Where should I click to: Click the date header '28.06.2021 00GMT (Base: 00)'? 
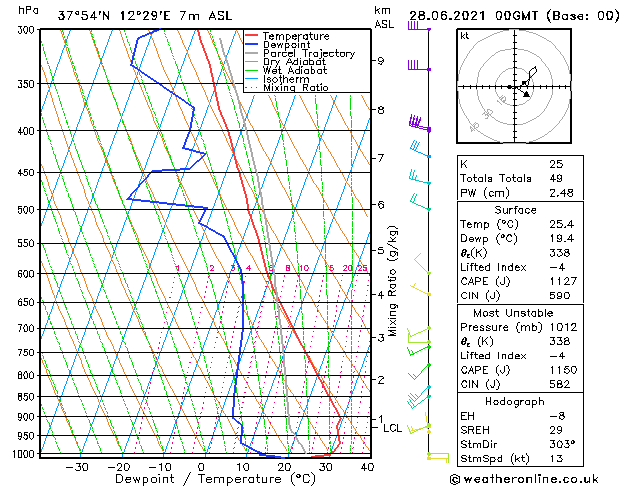514,16
